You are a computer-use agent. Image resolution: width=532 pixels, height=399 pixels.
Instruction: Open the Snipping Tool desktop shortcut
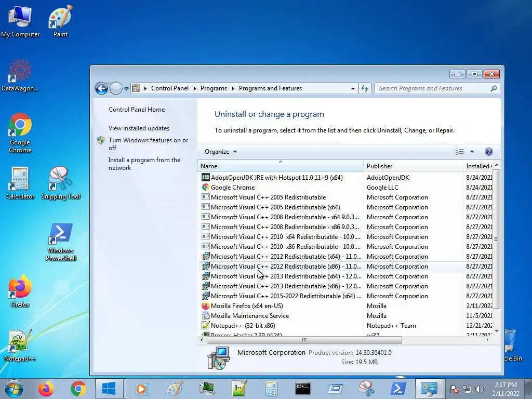[61, 183]
